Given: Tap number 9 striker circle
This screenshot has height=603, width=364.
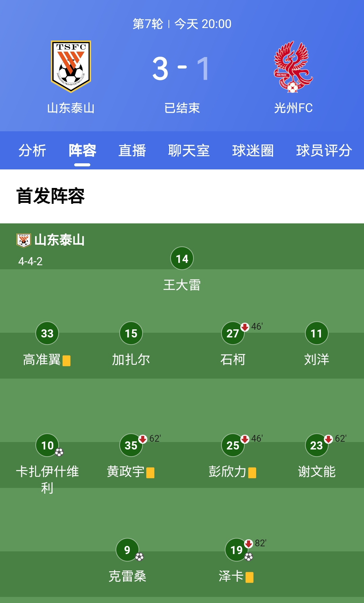Looking at the screenshot, I should pyautogui.click(x=127, y=550).
